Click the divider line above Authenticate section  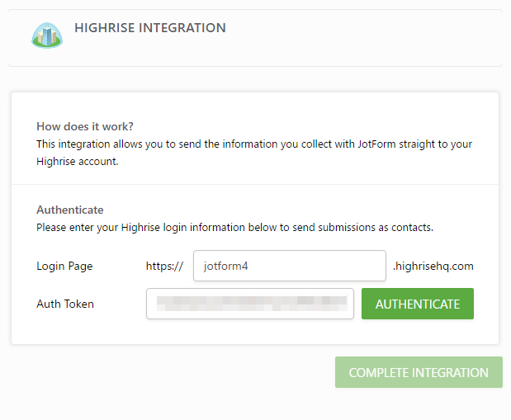click(254, 184)
